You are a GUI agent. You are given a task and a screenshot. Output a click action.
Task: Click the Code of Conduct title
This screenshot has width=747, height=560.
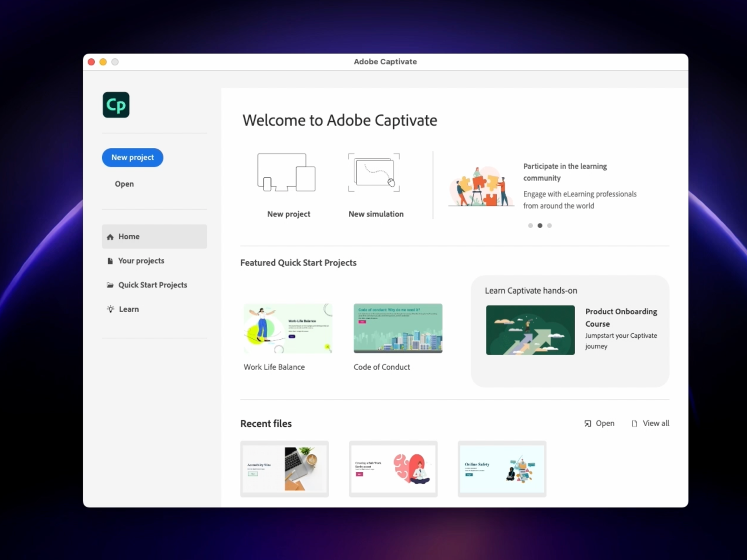click(x=382, y=367)
